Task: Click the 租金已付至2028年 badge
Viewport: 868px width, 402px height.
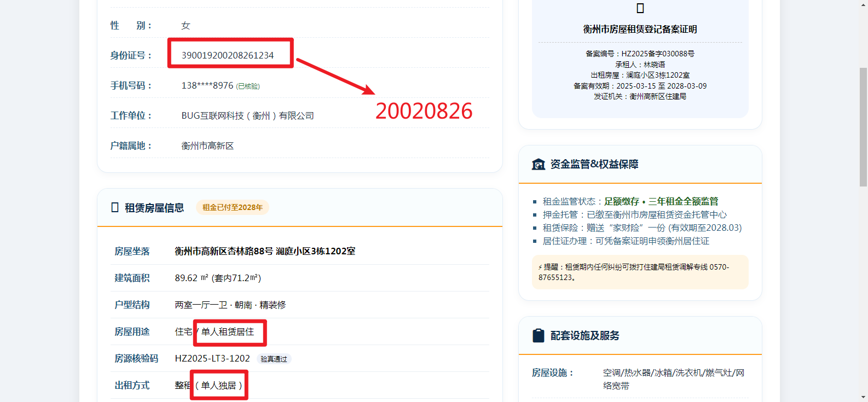Action: tap(233, 207)
